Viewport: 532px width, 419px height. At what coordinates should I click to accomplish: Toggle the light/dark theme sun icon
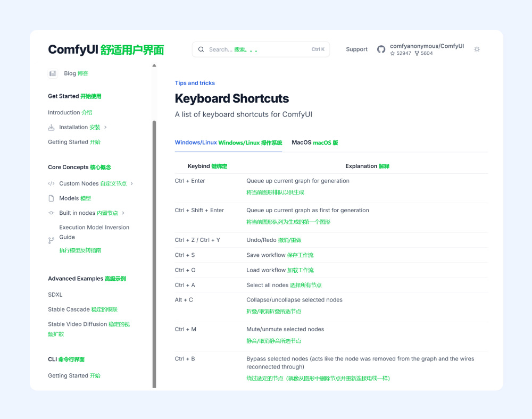coord(477,49)
